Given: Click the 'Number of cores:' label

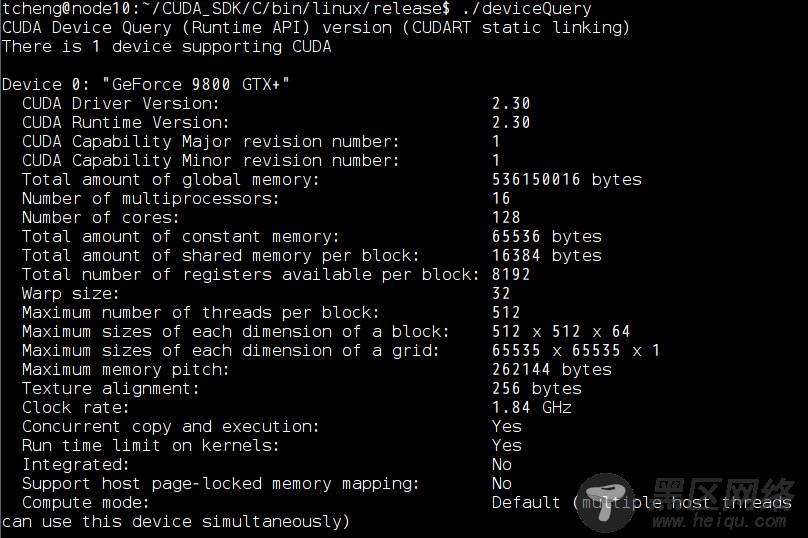Looking at the screenshot, I should point(100,218).
